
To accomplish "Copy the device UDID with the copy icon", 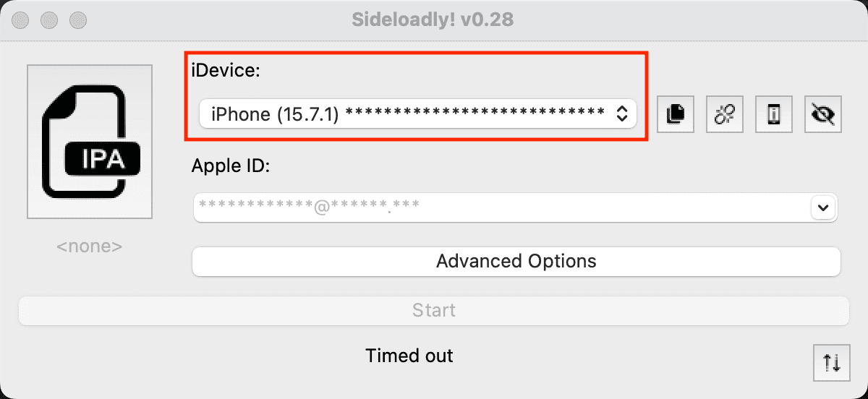I will pyautogui.click(x=676, y=114).
